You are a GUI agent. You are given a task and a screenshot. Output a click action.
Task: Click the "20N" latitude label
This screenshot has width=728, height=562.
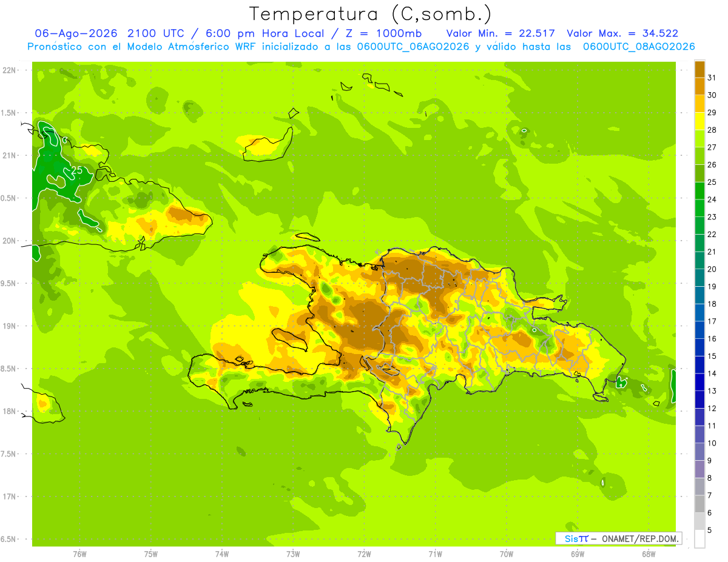tap(9, 241)
